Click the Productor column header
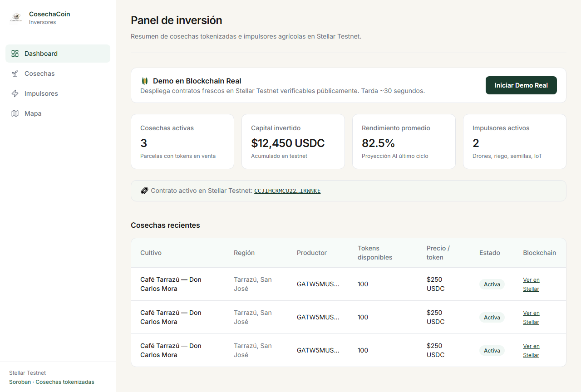Image resolution: width=581 pixels, height=392 pixels. point(312,253)
